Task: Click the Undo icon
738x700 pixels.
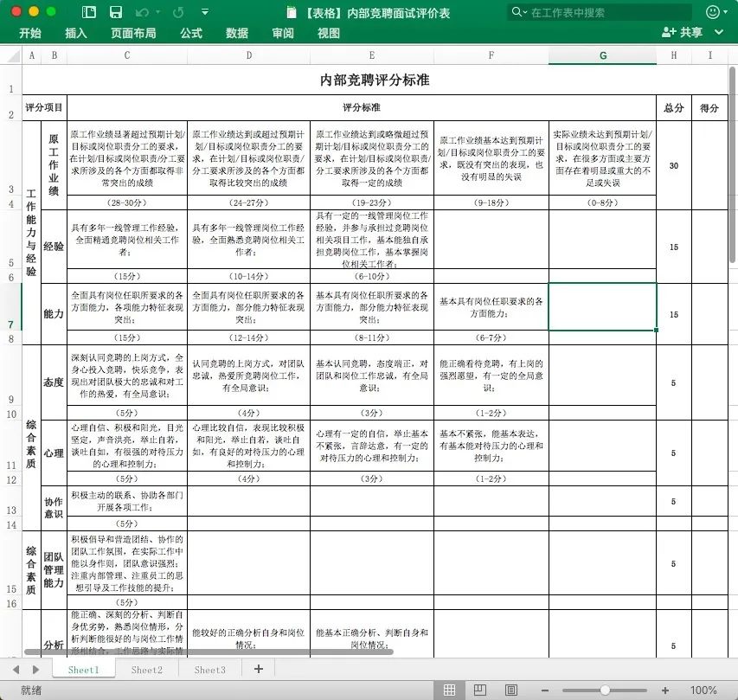Action: (140, 11)
